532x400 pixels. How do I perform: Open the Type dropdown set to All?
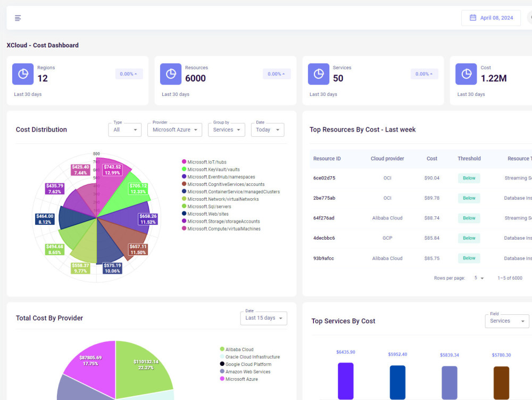click(x=125, y=130)
